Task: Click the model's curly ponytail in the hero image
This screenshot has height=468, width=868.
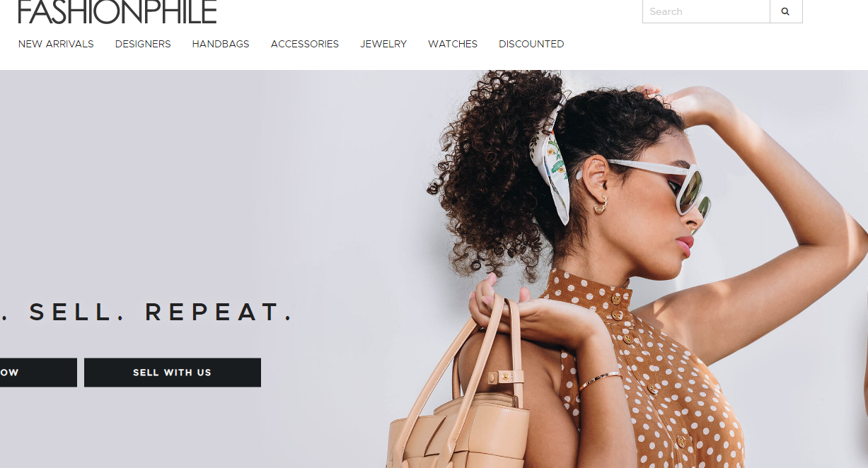Action: pyautogui.click(x=488, y=177)
